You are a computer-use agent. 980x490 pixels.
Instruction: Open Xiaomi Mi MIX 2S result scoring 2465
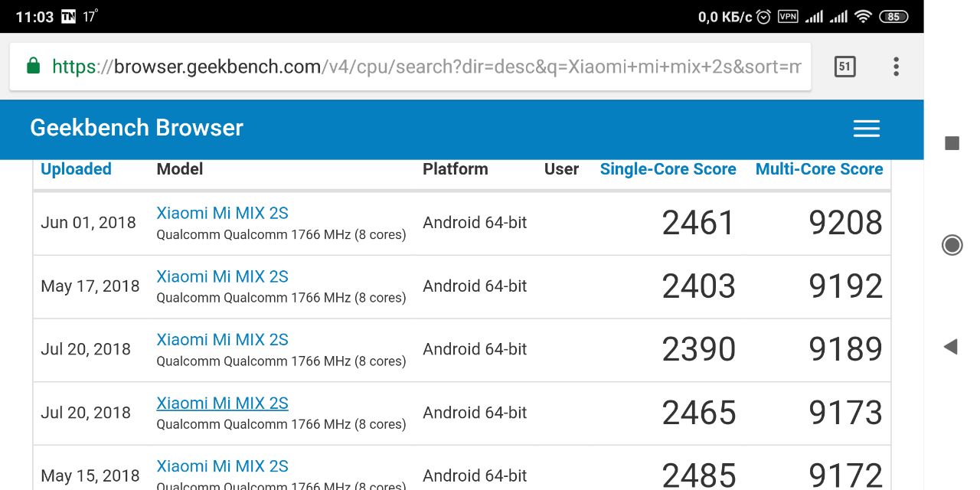(222, 403)
